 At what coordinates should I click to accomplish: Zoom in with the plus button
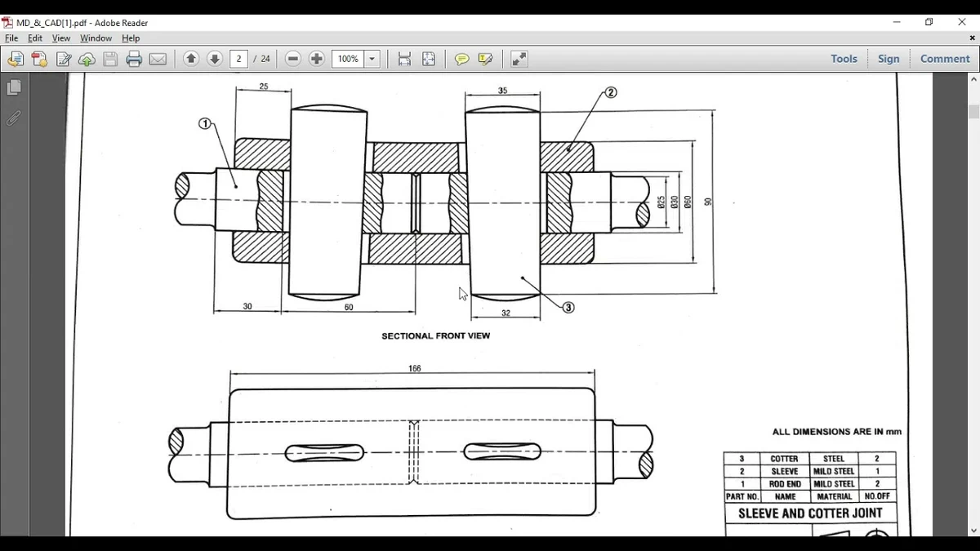[317, 59]
